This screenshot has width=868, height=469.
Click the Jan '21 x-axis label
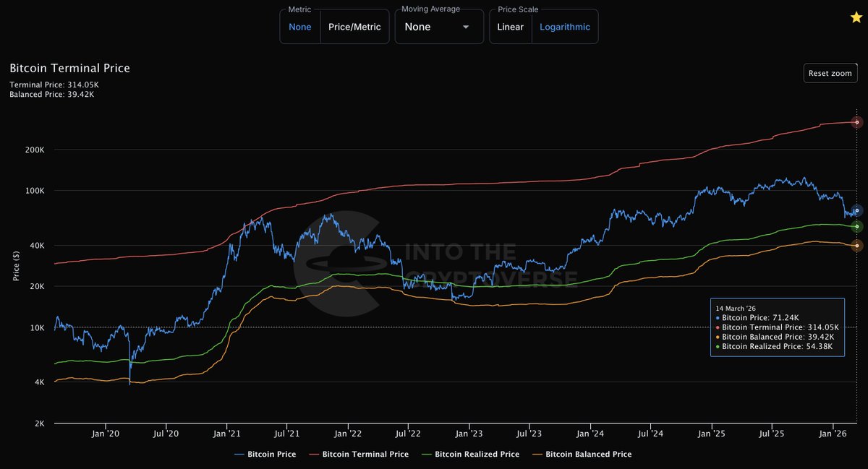[x=227, y=434]
